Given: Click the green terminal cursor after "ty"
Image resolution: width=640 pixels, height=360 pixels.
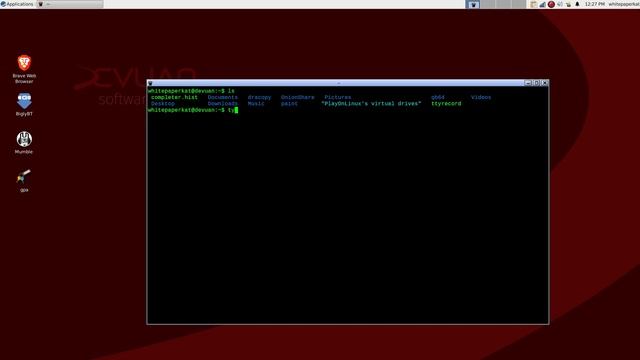Looking at the screenshot, I should (x=236, y=110).
